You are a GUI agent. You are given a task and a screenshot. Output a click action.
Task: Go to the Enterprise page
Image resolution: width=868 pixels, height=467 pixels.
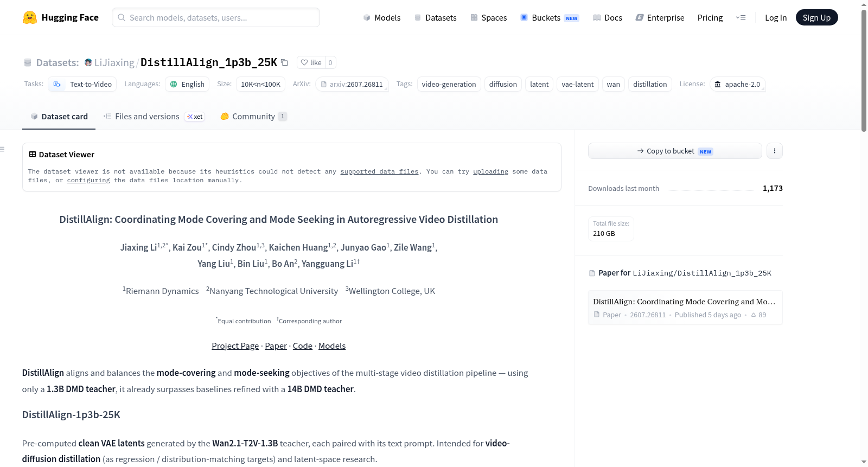point(660,17)
